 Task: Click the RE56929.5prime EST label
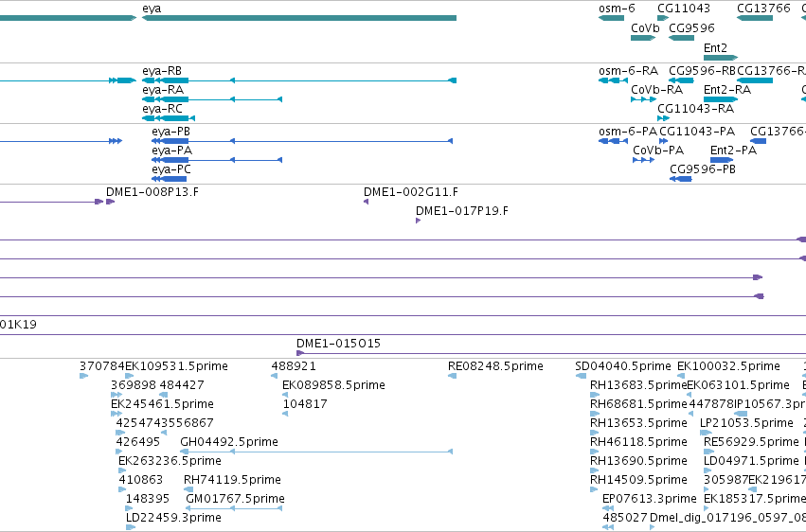(751, 442)
